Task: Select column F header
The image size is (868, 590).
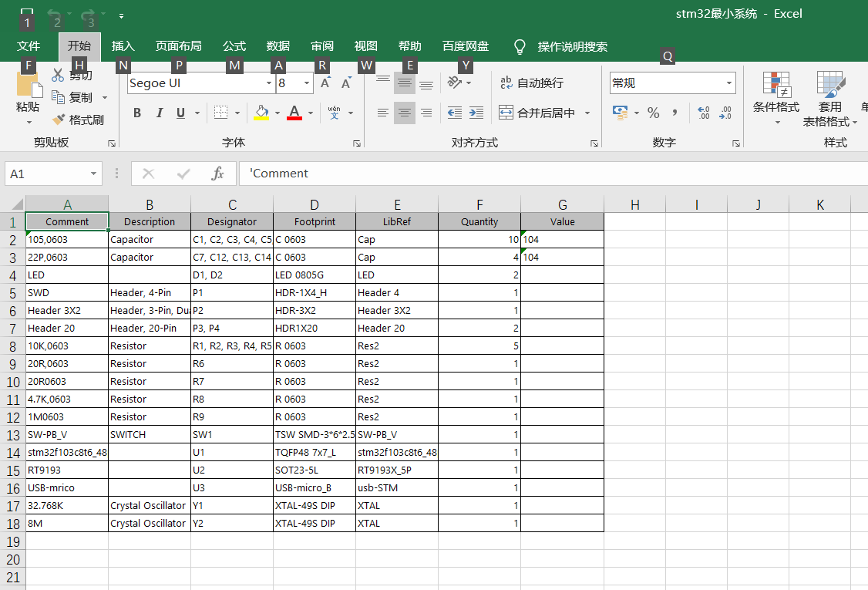Action: (x=479, y=204)
